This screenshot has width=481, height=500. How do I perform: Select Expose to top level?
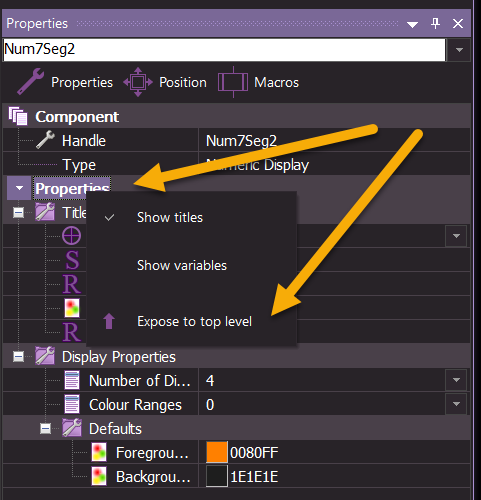tap(194, 322)
